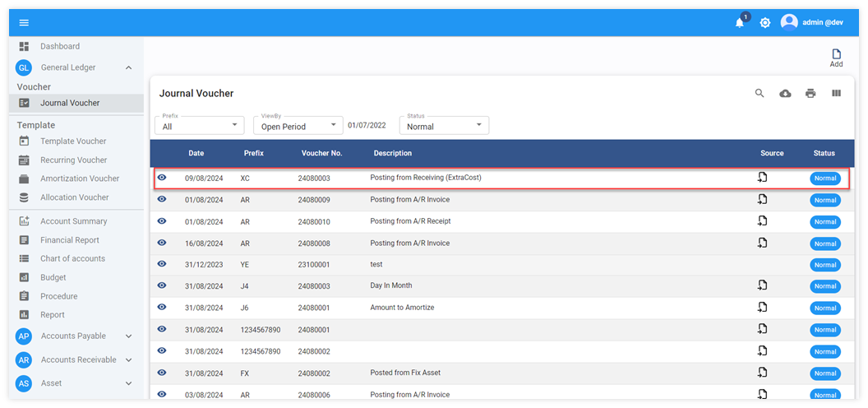The height and width of the screenshot is (408, 868).
Task: Click the Add new voucher icon
Action: [836, 58]
